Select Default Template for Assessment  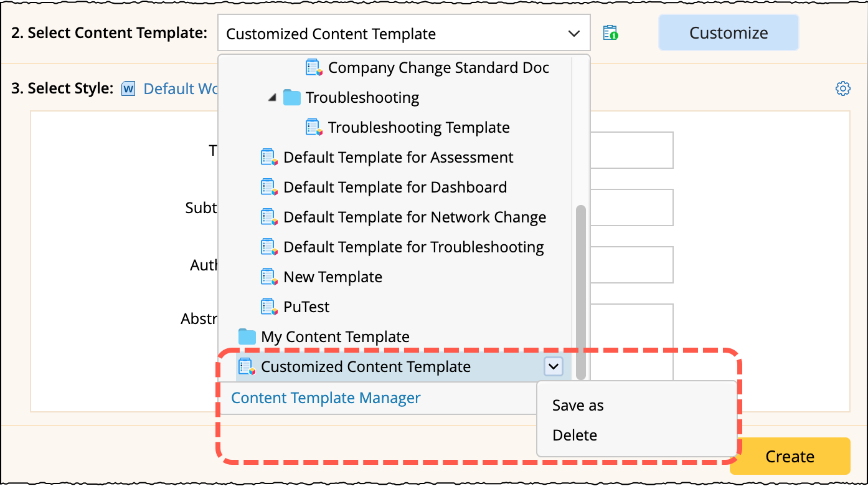[x=398, y=158]
